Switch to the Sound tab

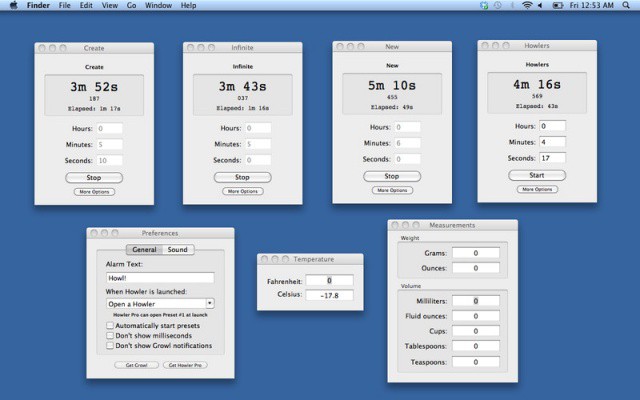pos(177,249)
